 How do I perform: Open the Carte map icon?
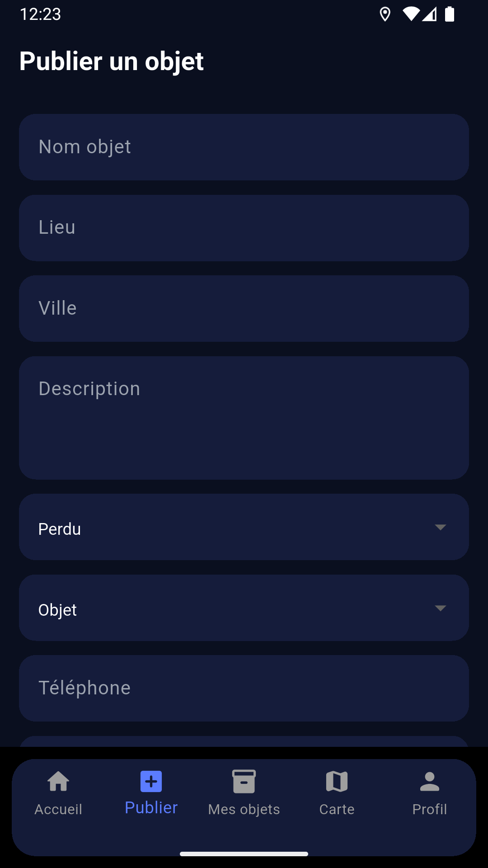pos(337,782)
